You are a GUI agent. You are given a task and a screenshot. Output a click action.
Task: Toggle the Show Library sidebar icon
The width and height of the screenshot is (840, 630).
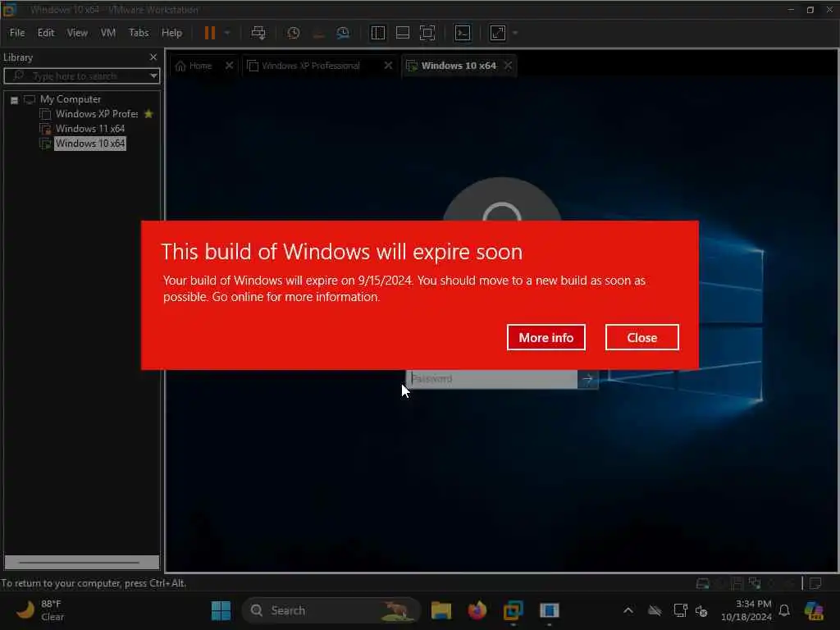[x=377, y=33]
